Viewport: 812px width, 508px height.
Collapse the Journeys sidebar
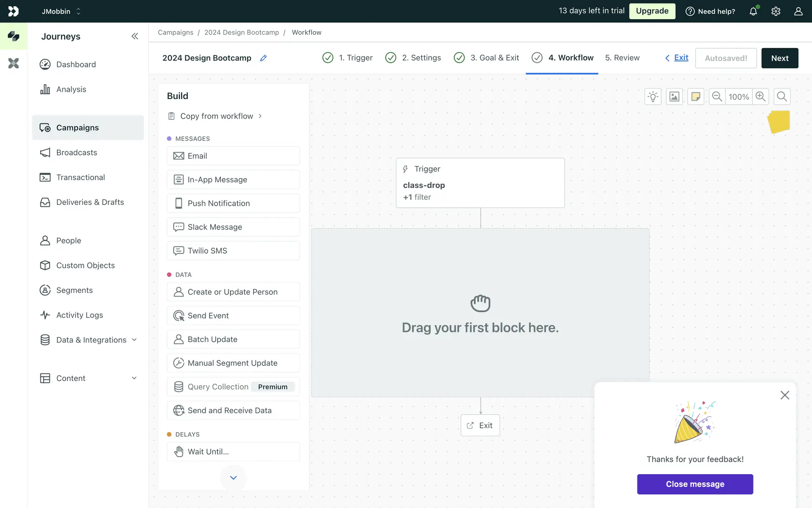134,36
